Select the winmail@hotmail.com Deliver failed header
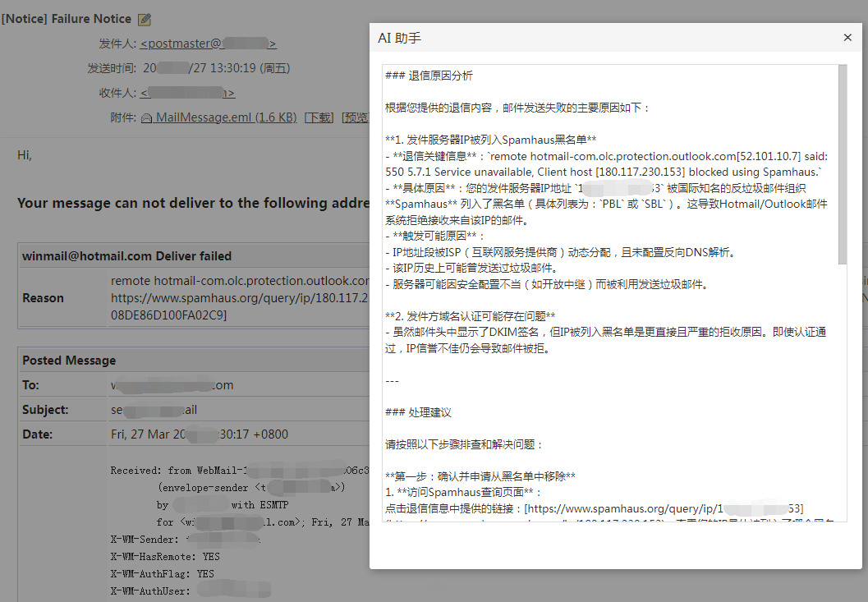The image size is (868, 602). tap(127, 256)
